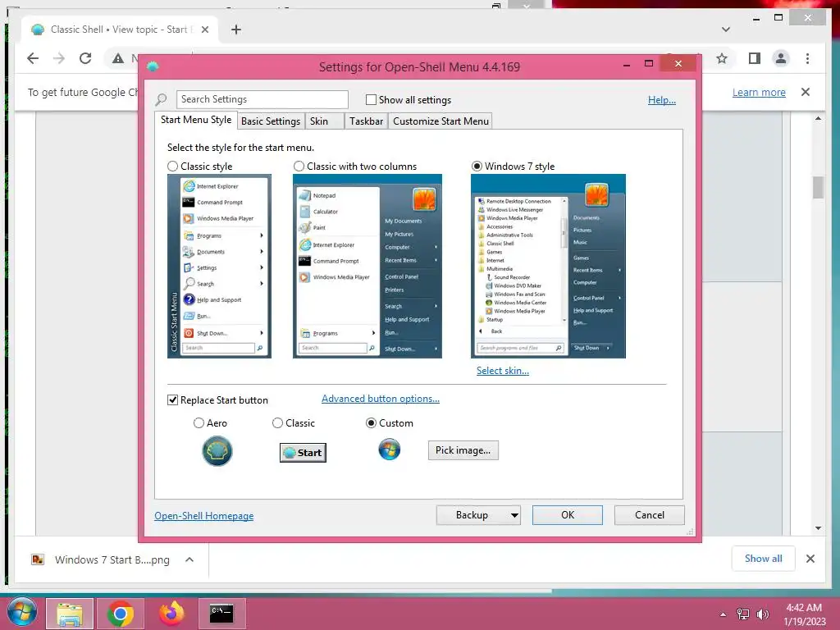The image size is (840, 630).
Task: Click the Classic Start button preview
Action: [303, 453]
